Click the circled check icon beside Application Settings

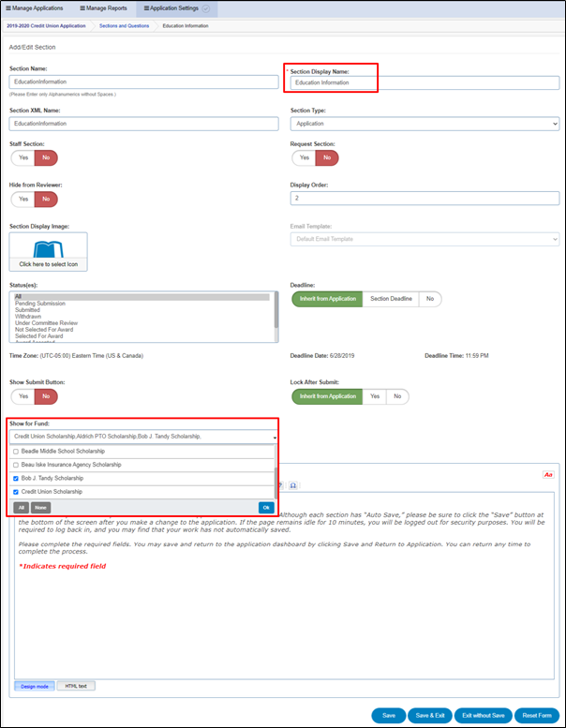(205, 7)
